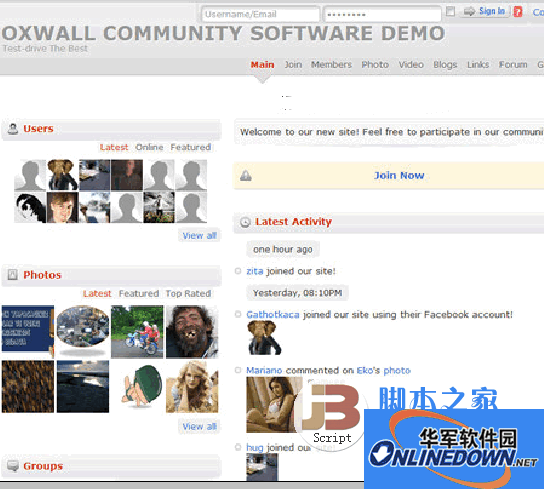Click the Users section person icon

(x=13, y=129)
